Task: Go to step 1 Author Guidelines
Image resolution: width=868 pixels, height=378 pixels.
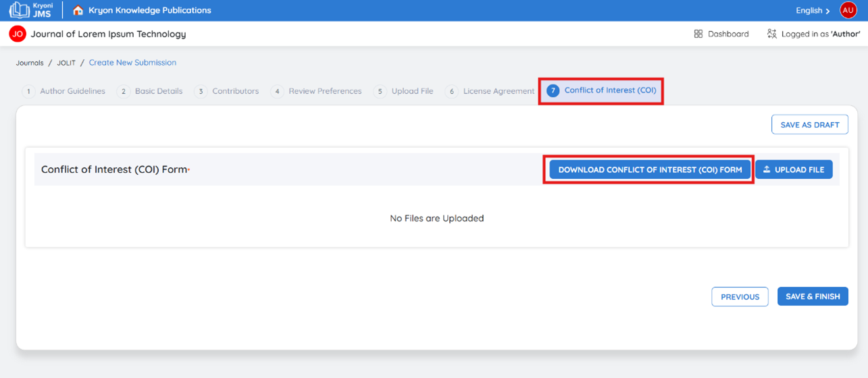Action: tap(64, 91)
